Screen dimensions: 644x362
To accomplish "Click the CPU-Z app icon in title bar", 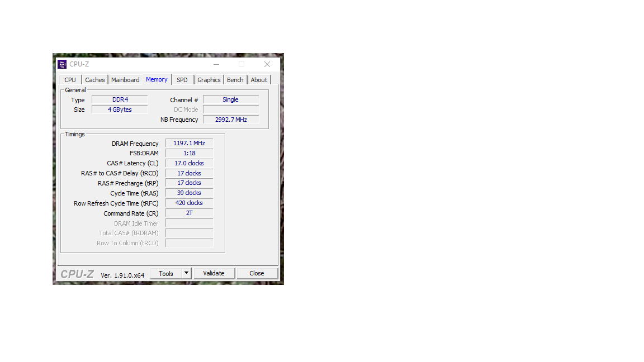I will [x=62, y=64].
